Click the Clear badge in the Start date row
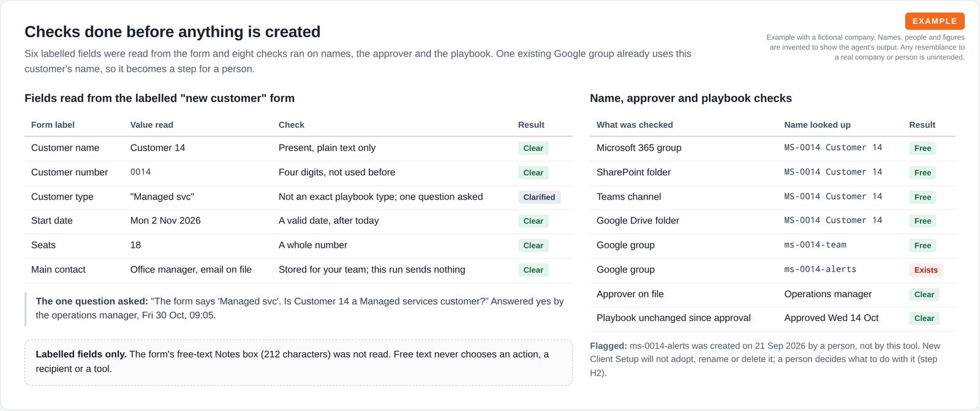This screenshot has height=411, width=980. tap(533, 221)
